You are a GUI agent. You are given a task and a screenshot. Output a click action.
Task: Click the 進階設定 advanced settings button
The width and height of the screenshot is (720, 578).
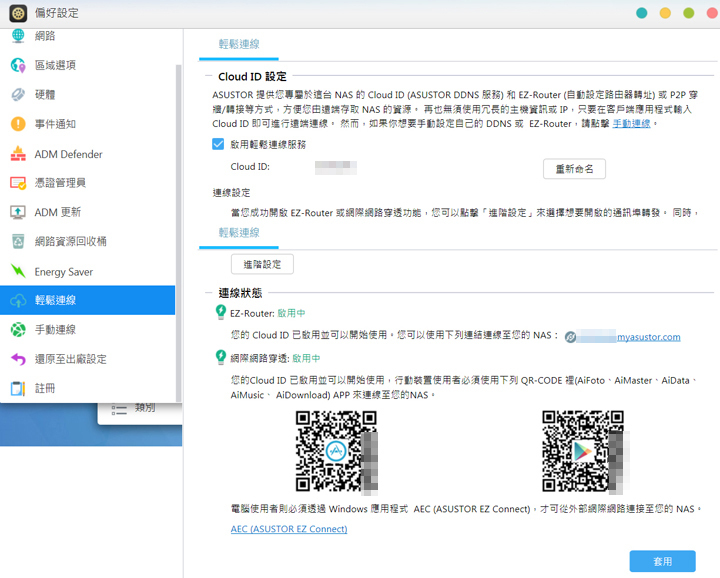262,264
